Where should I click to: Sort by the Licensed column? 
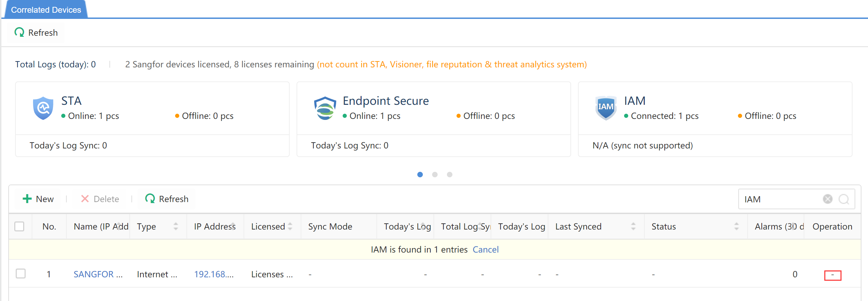290,226
